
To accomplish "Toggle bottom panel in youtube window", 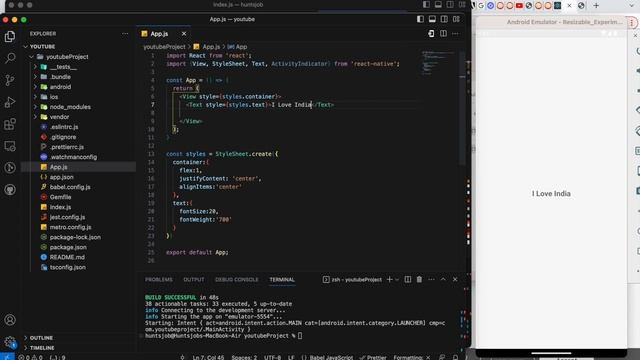I will [432, 19].
